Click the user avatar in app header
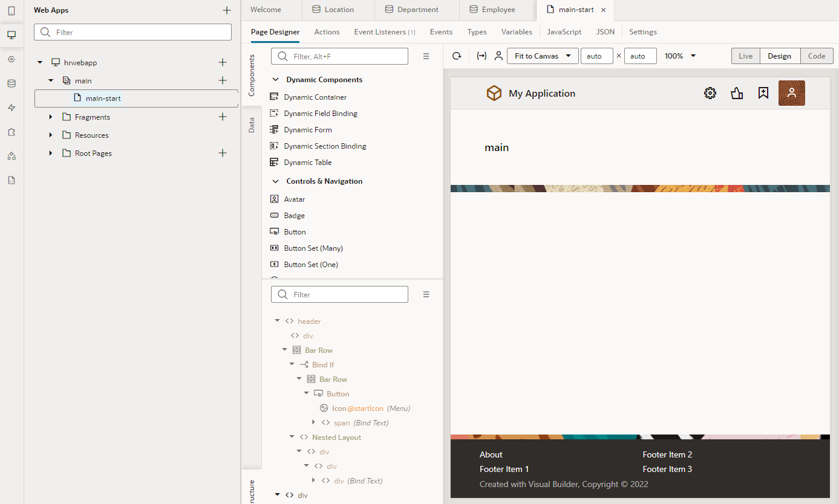Screen dimensions: 839x504 [791, 93]
